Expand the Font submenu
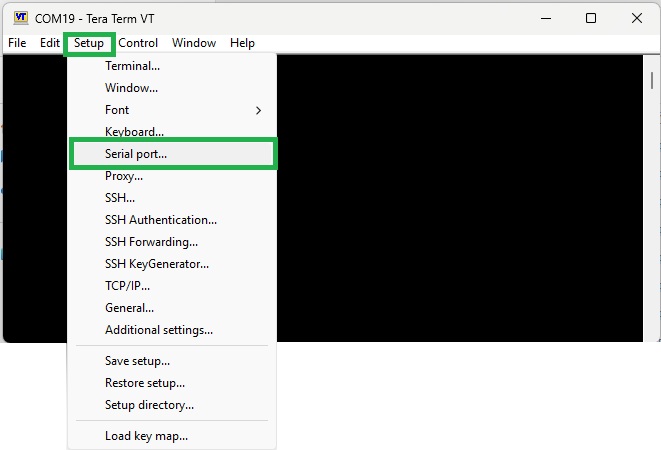The image size is (661, 450). pyautogui.click(x=172, y=110)
